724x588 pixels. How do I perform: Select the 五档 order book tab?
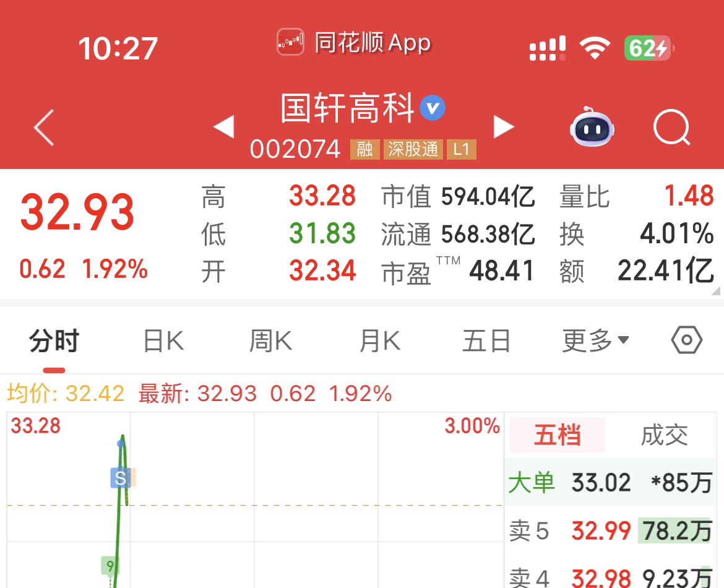click(558, 435)
